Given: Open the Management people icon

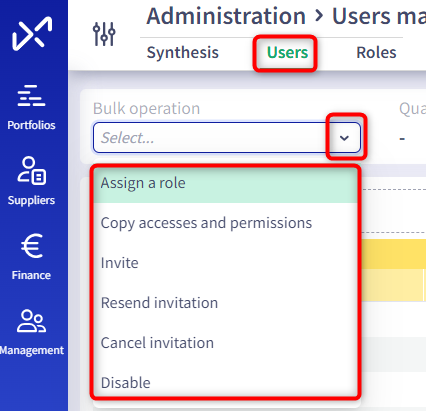Looking at the screenshot, I should 31,321.
